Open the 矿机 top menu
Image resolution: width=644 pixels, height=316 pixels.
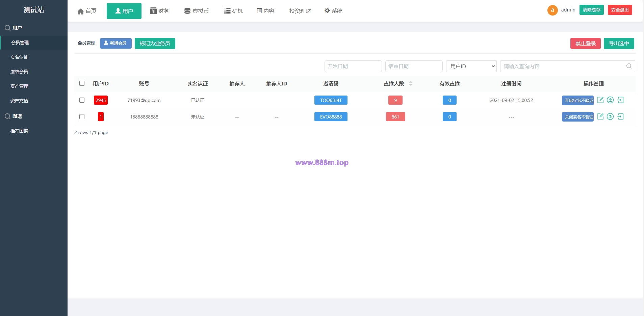click(233, 11)
